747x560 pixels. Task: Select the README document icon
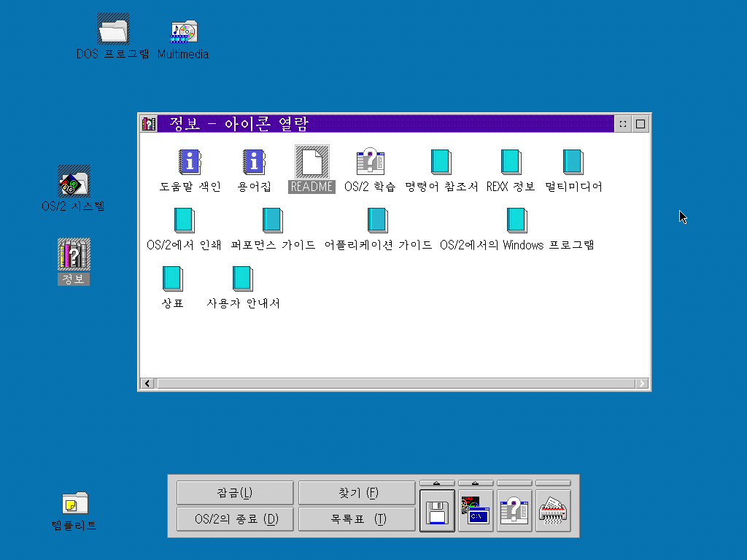click(312, 162)
